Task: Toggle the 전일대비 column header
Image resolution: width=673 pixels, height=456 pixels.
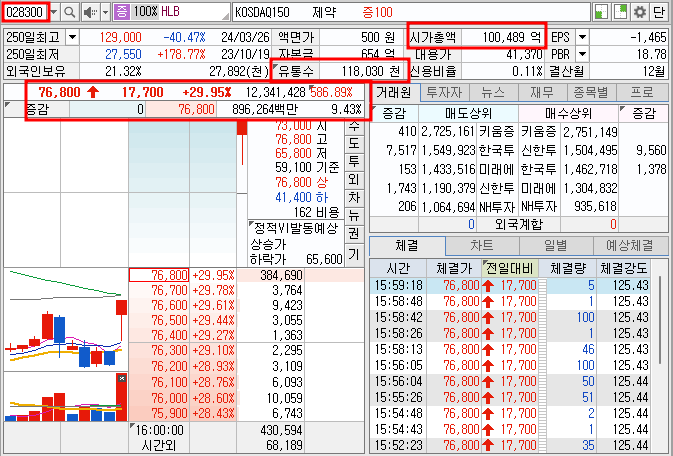Action: pyautogui.click(x=509, y=269)
